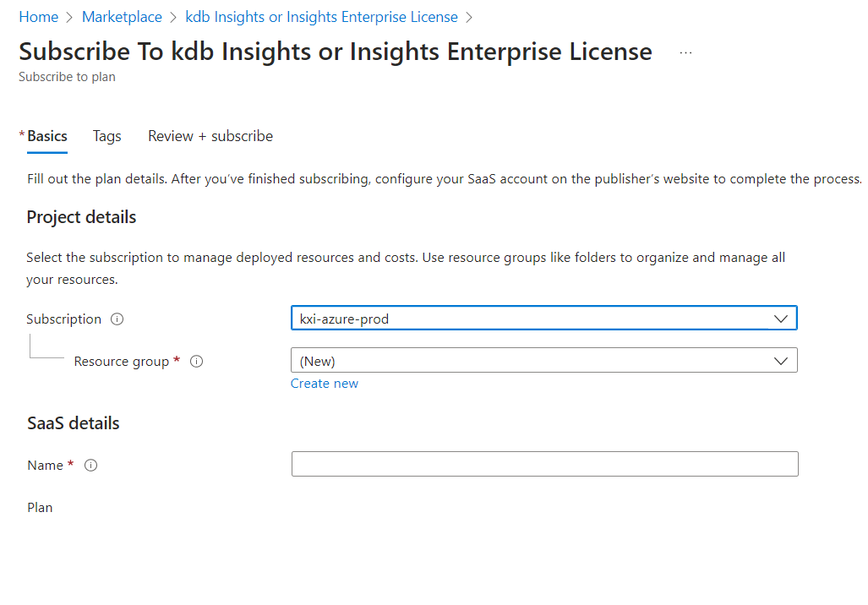Open the ellipsis more options menu
The image size is (868, 605).
click(x=685, y=52)
